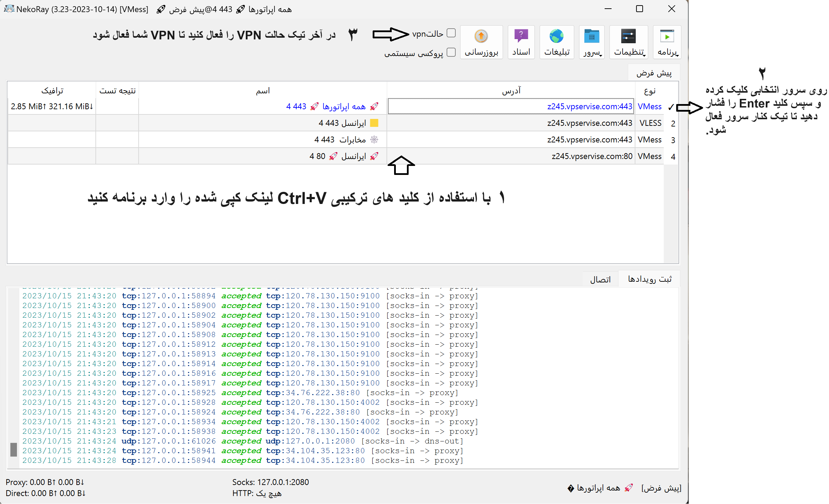Click the active-server checkmark on the first row
This screenshot has height=504, width=829.
point(671,107)
